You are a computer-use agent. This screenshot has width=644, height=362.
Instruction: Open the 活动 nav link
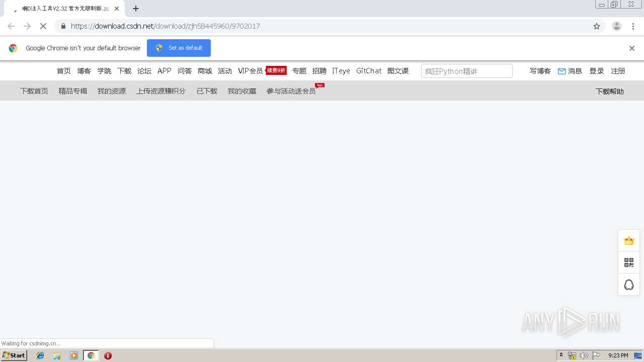coord(225,71)
